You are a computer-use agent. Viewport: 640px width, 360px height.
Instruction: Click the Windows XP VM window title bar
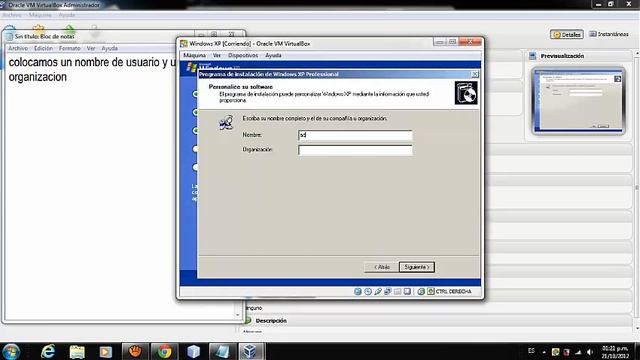(x=306, y=43)
